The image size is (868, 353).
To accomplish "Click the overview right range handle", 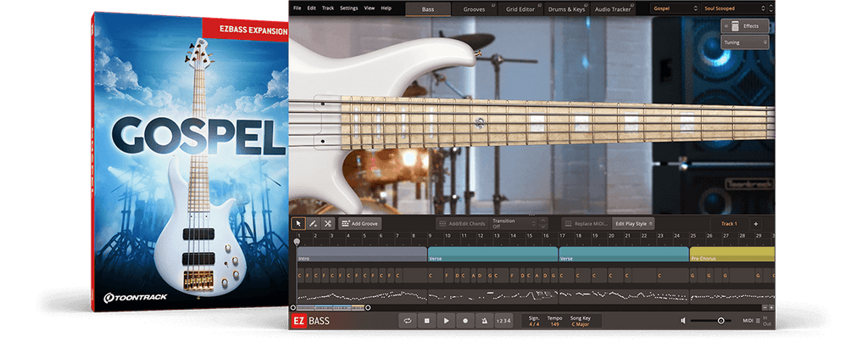I will 368,307.
